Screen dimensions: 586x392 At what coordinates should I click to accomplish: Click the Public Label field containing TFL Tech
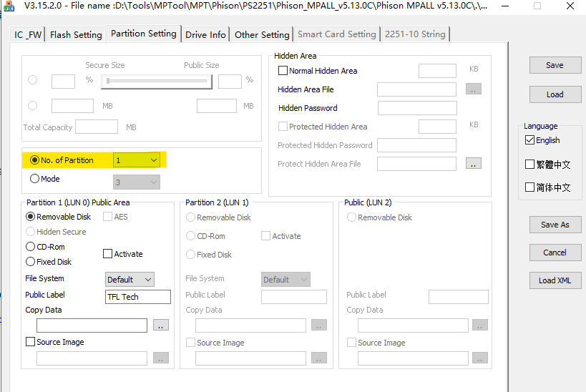137,297
